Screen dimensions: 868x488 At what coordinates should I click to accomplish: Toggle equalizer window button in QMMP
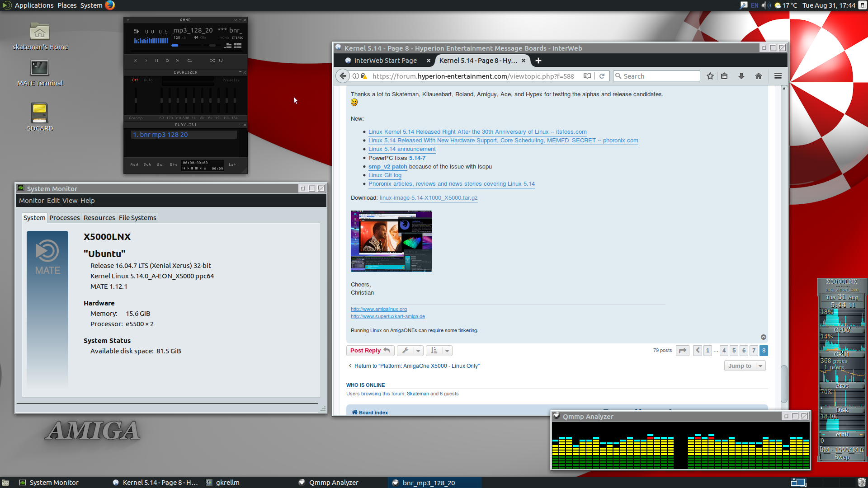228,46
